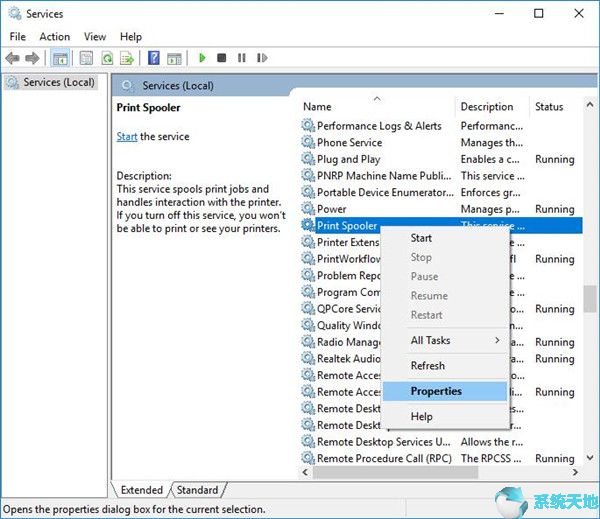Click the Program Com... service row

(341, 292)
